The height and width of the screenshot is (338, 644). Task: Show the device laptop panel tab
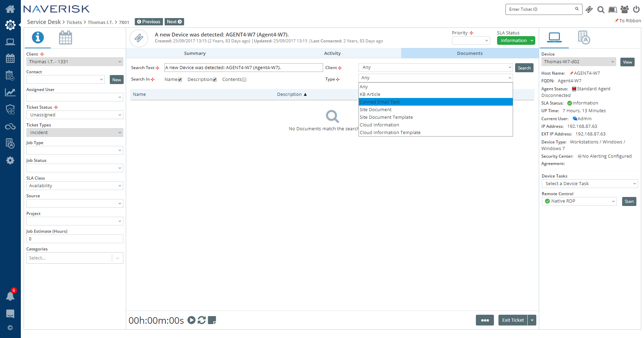pos(554,37)
